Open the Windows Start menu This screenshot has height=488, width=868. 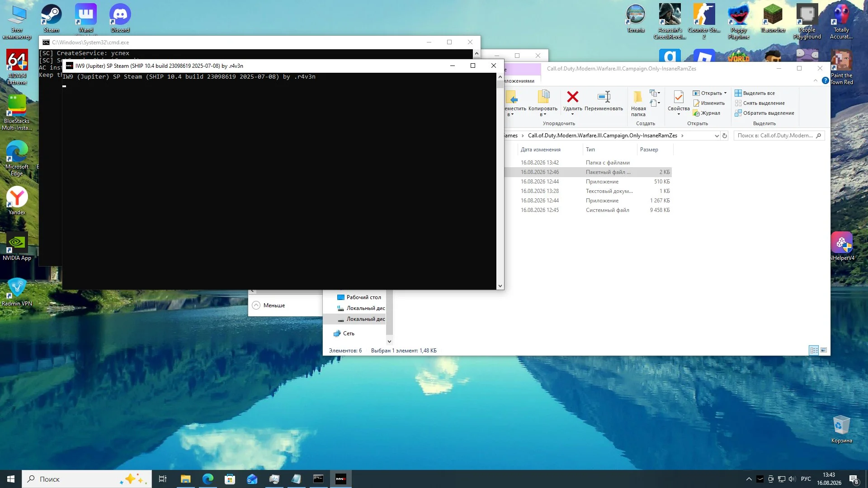11,479
